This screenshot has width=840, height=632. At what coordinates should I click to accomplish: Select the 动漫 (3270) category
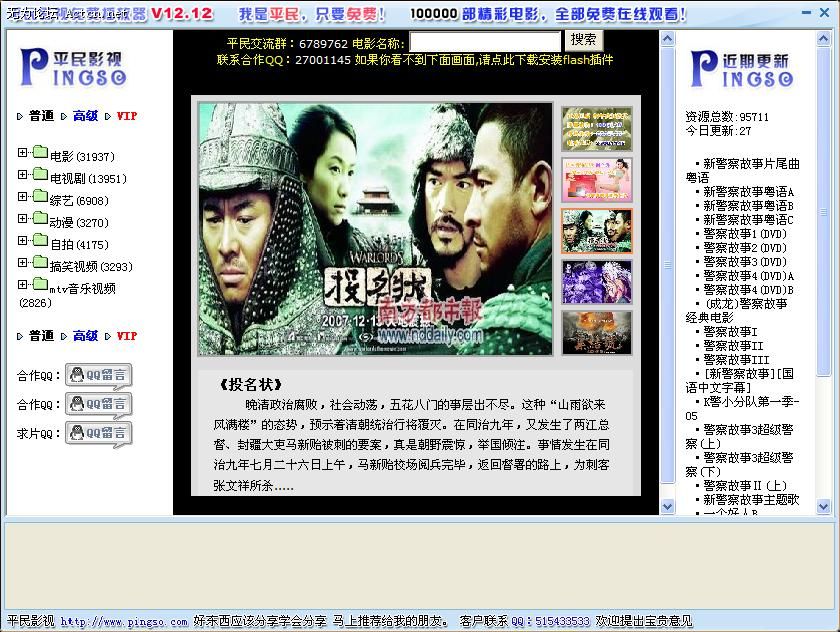79,223
